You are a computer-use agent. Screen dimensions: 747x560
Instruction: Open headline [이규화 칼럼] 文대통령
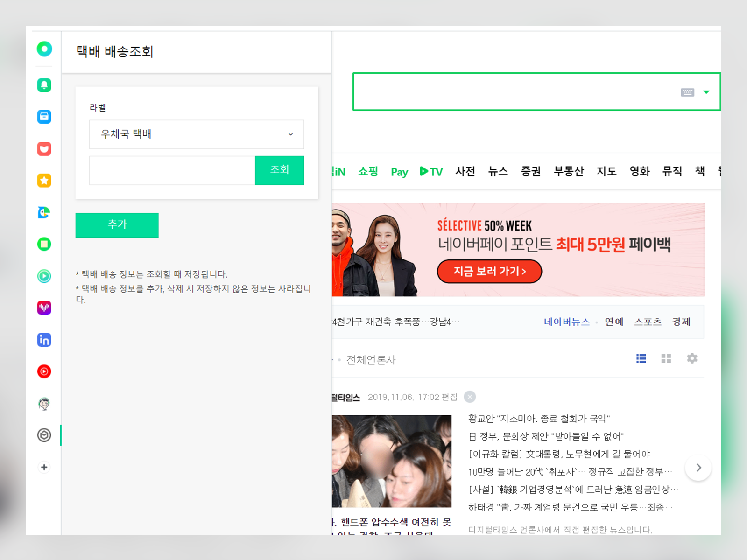(x=559, y=454)
